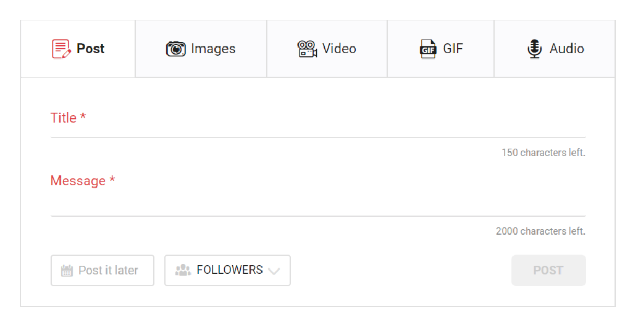Select the camera icon on the Images tab
Viewport: 644px width, 328px height.
tap(176, 48)
